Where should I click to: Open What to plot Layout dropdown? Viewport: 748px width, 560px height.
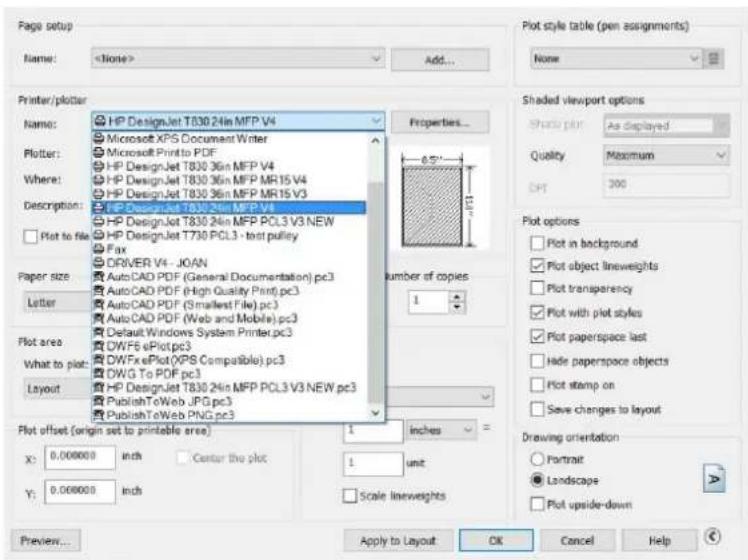pos(57,389)
